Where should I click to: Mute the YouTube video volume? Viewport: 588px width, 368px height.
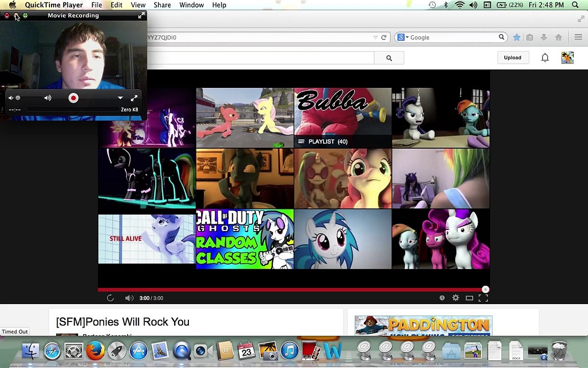(129, 298)
